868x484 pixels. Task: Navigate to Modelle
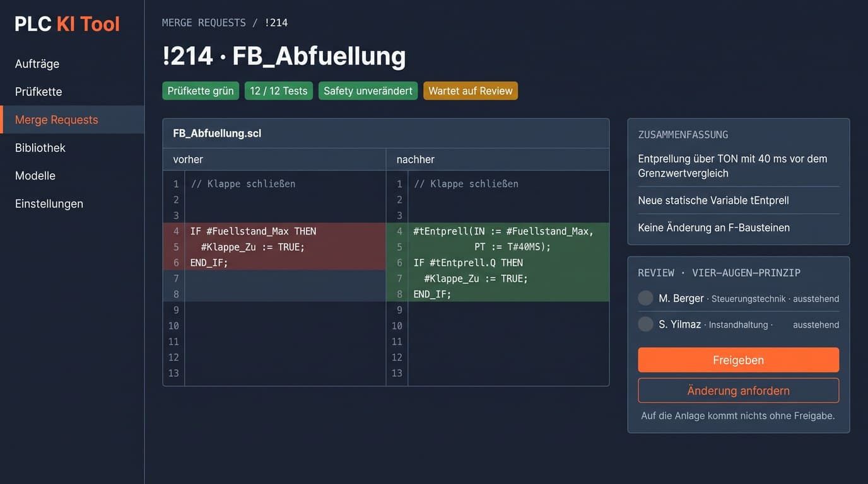point(72,175)
